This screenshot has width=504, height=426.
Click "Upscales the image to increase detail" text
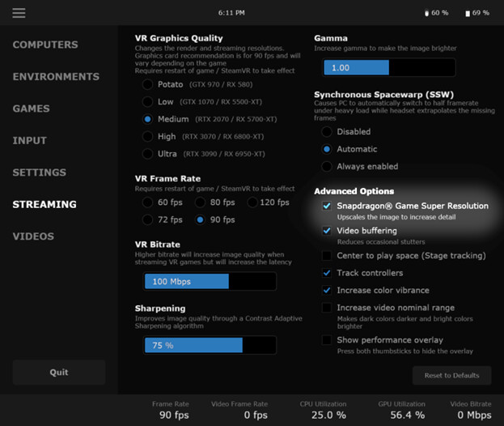[396, 217]
